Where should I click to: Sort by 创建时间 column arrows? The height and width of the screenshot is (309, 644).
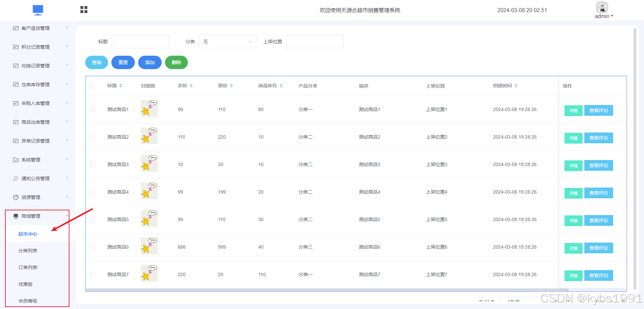coord(516,86)
